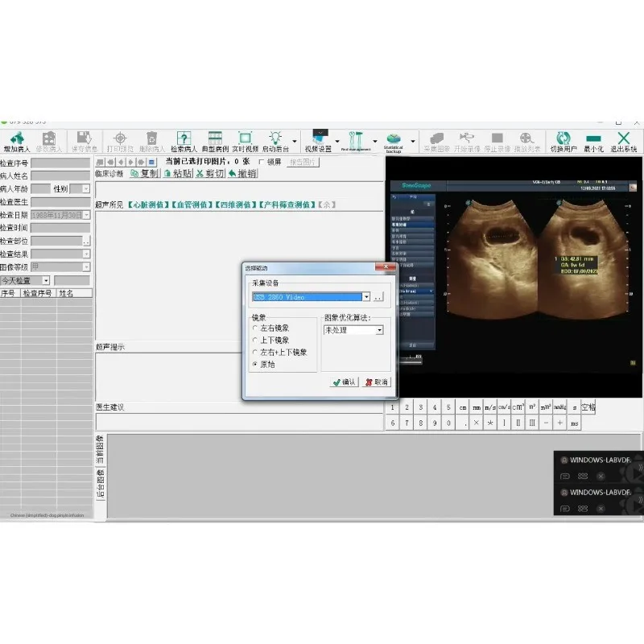Viewport: 644px width, 644px height.
Task: Open 典型病例 typical cases
Action: pyautogui.click(x=215, y=142)
